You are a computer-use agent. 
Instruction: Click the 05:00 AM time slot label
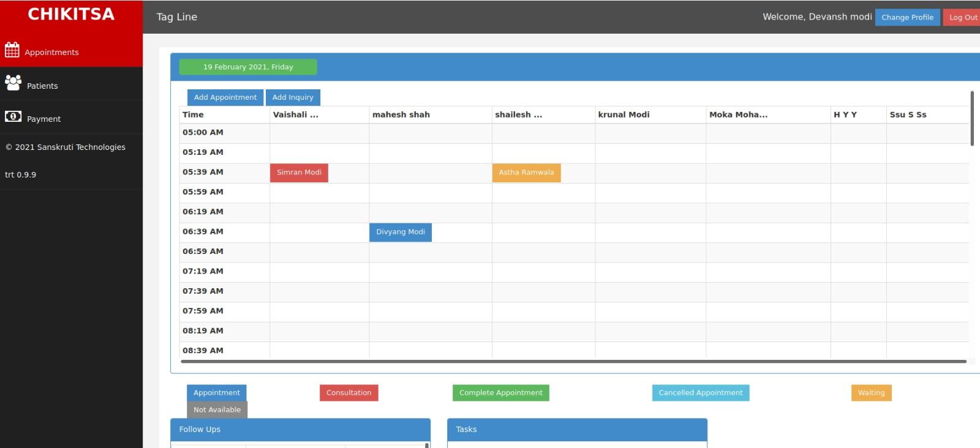(x=203, y=132)
